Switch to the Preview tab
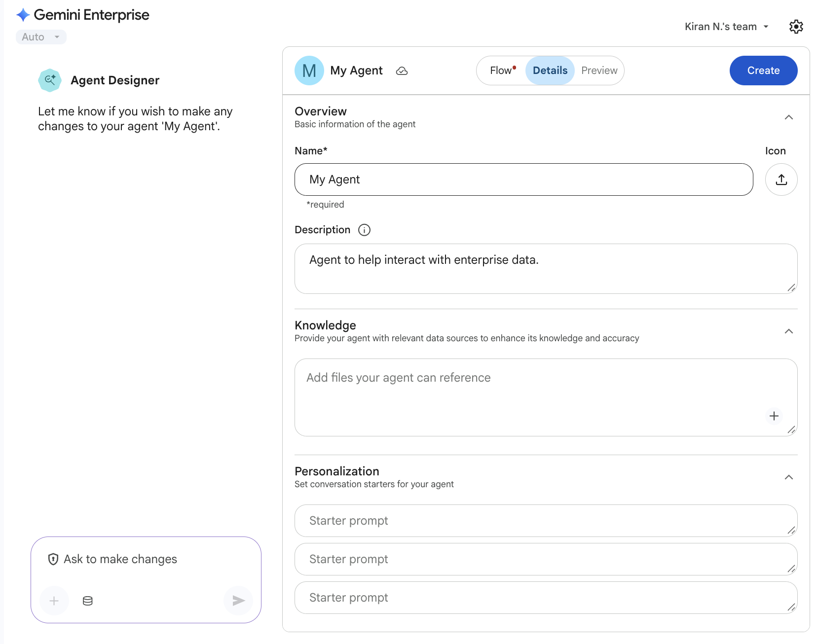The width and height of the screenshot is (818, 644). [599, 71]
